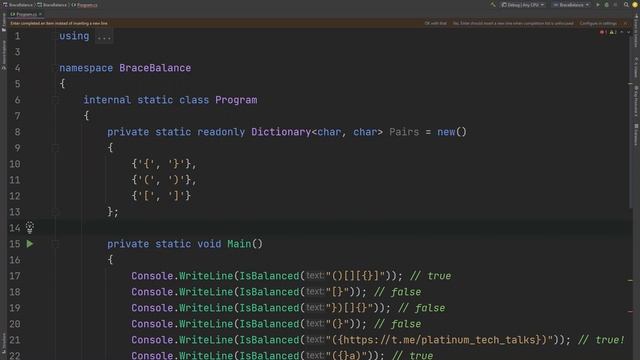Screen dimensions: 640x360
Task: Open the Debug | Any CPU configuration dropdown
Action: click(523, 5)
